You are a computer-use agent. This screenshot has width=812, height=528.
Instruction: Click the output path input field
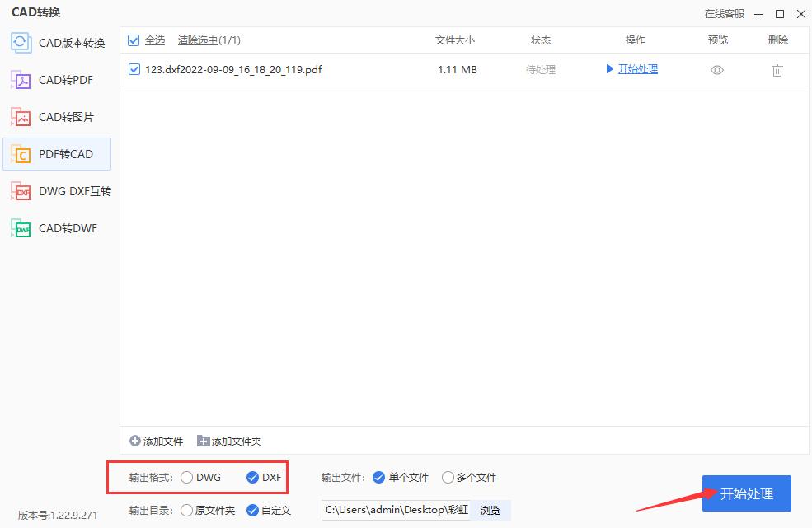click(396, 510)
